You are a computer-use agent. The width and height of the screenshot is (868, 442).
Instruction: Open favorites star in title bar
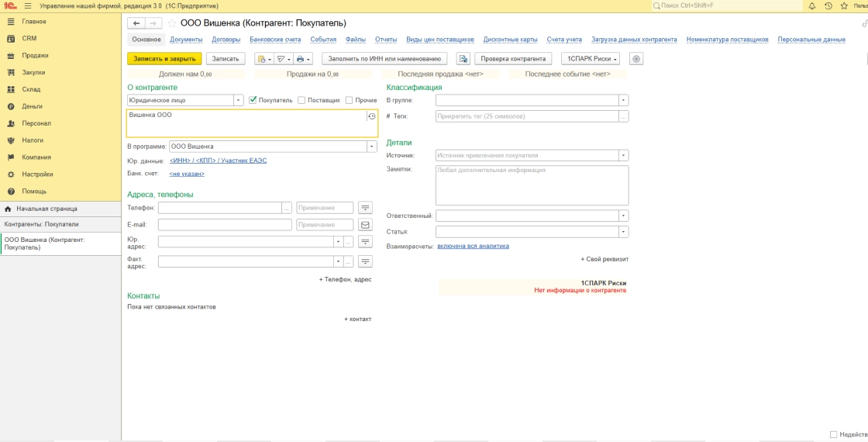click(x=844, y=5)
